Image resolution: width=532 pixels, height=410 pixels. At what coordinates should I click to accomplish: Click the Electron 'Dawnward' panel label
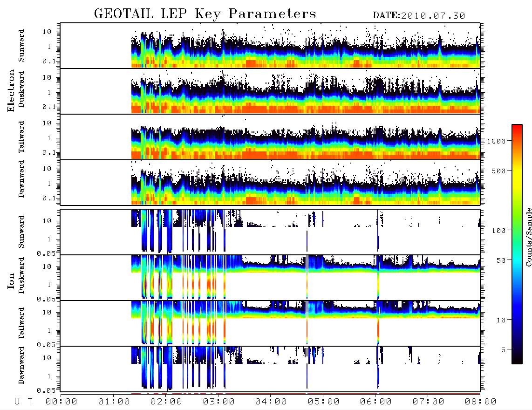pyautogui.click(x=21, y=179)
